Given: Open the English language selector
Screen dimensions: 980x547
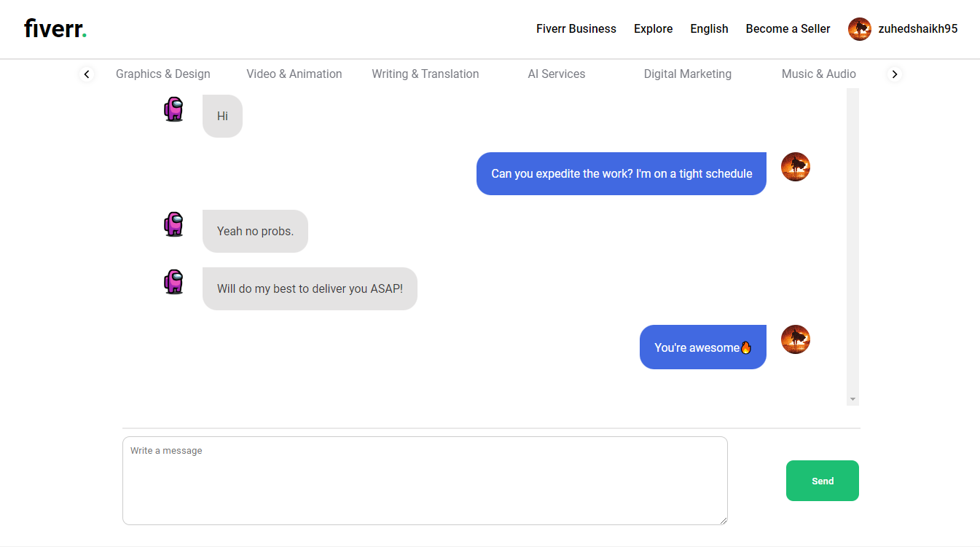Looking at the screenshot, I should click(709, 29).
